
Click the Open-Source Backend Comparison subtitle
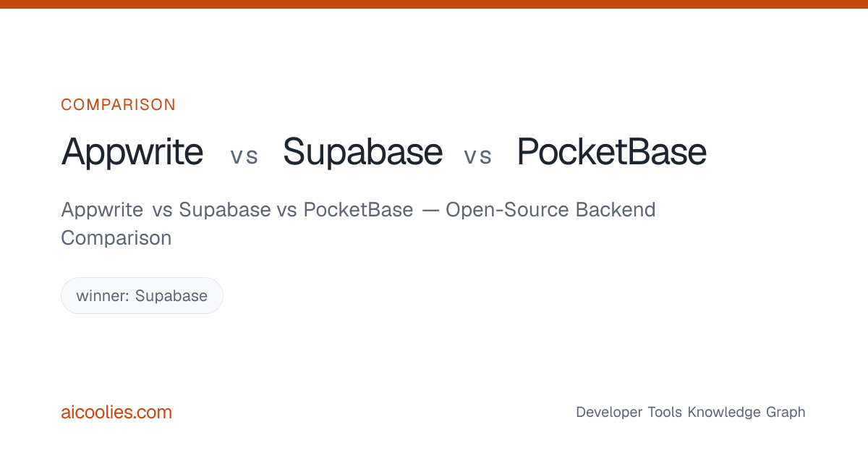(x=358, y=224)
